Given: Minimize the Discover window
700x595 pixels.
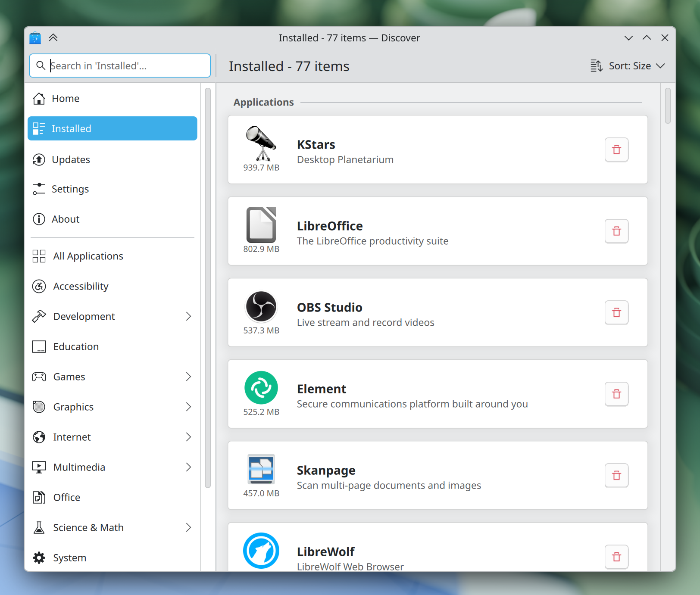Looking at the screenshot, I should (628, 38).
